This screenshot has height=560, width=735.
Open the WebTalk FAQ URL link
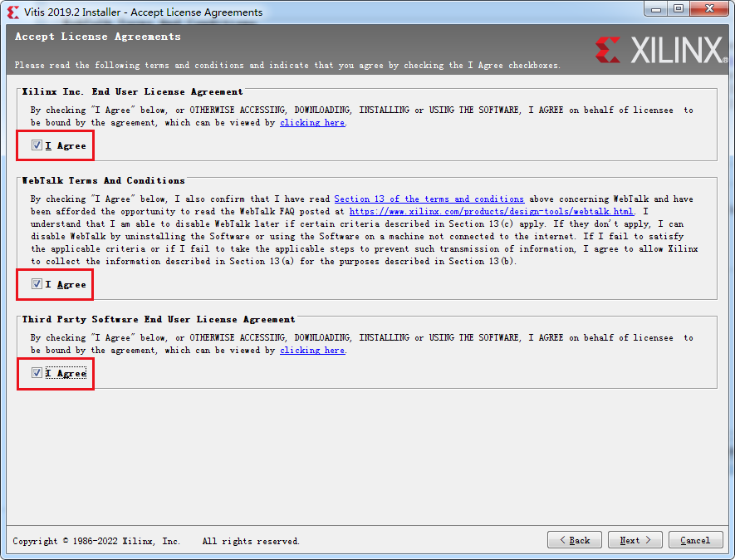(x=492, y=212)
